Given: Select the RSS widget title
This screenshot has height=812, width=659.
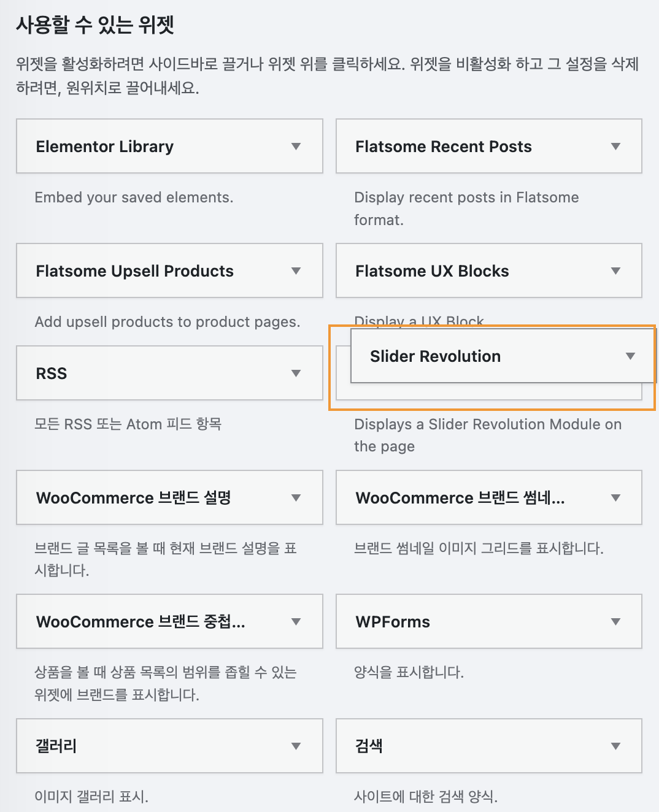Looking at the screenshot, I should (x=52, y=373).
